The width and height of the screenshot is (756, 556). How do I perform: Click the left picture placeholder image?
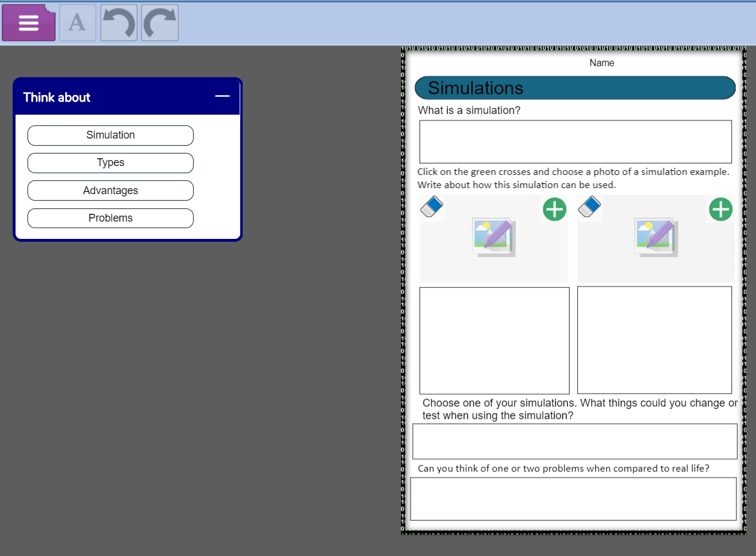[x=494, y=238]
